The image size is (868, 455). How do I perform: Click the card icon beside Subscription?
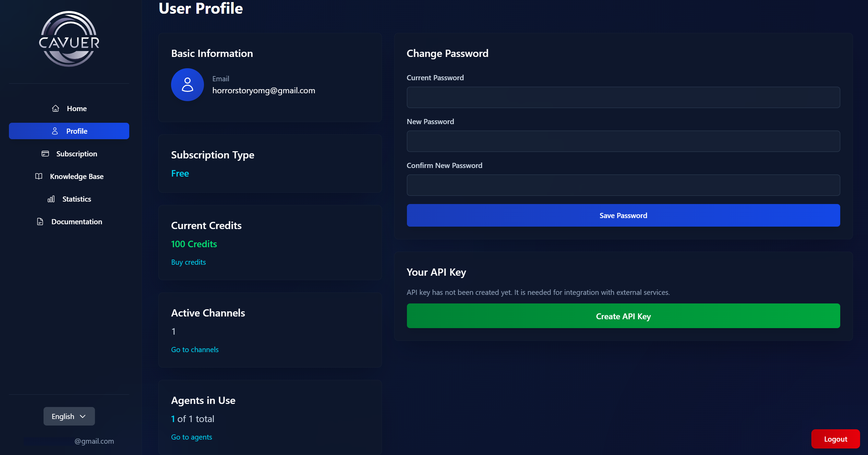click(45, 154)
